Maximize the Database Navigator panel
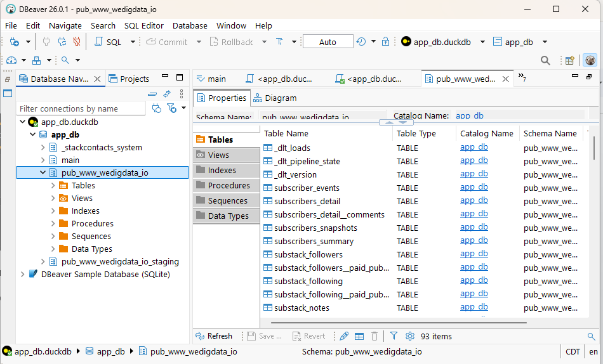This screenshot has height=364, width=603. point(180,77)
